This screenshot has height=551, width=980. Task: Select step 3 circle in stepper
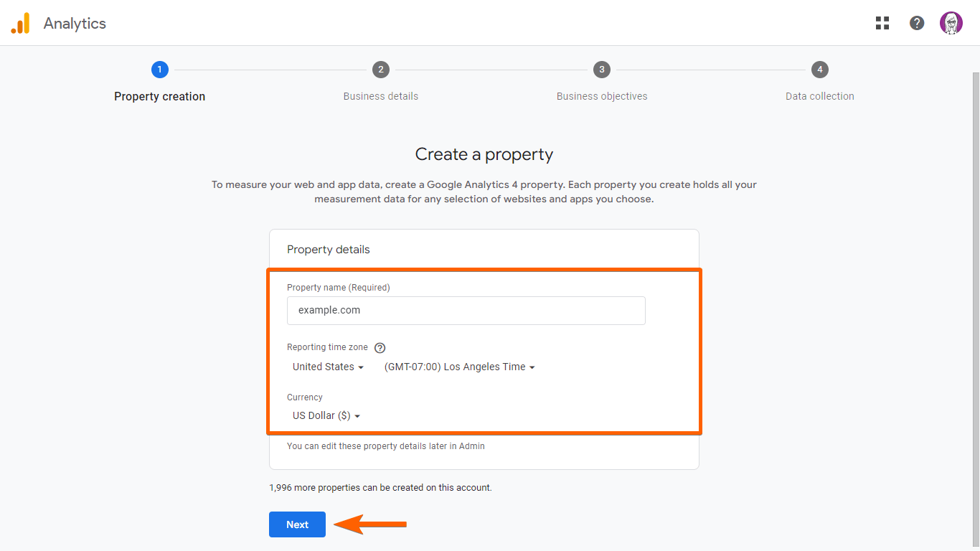(x=602, y=70)
